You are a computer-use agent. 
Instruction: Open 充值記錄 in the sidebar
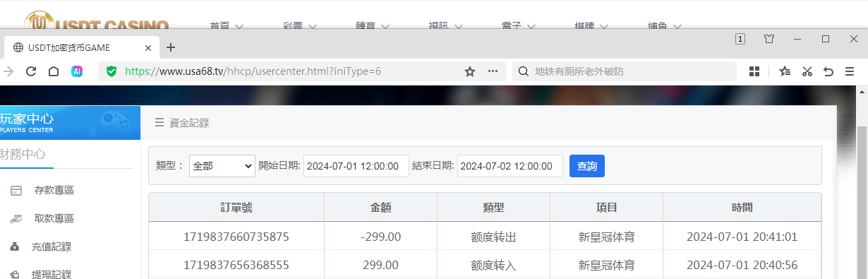[x=52, y=247]
